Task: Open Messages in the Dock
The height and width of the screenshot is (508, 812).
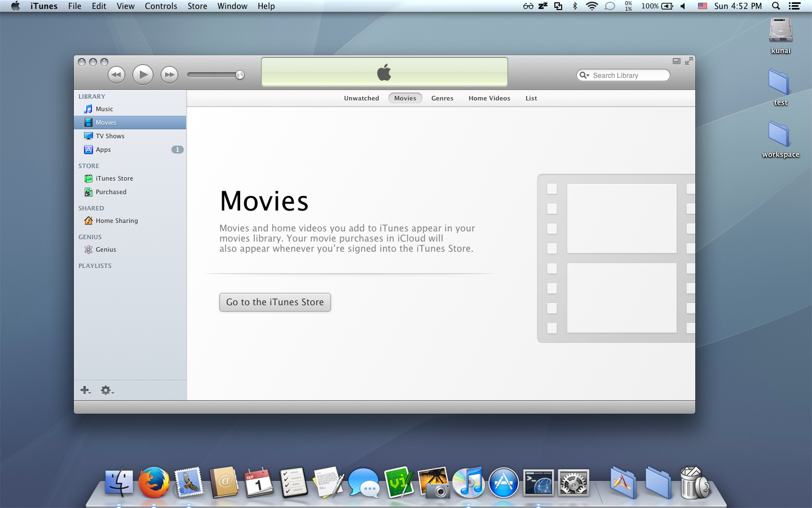Action: click(x=364, y=483)
